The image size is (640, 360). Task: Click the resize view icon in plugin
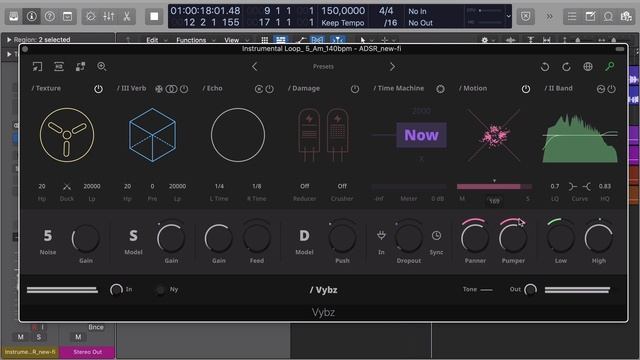[x=37, y=67]
